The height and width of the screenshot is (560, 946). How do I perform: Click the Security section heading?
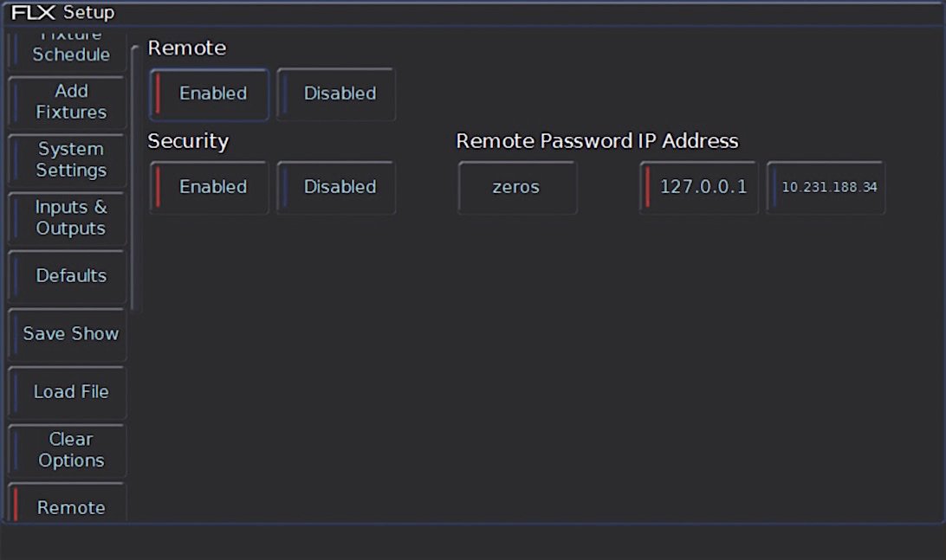188,141
